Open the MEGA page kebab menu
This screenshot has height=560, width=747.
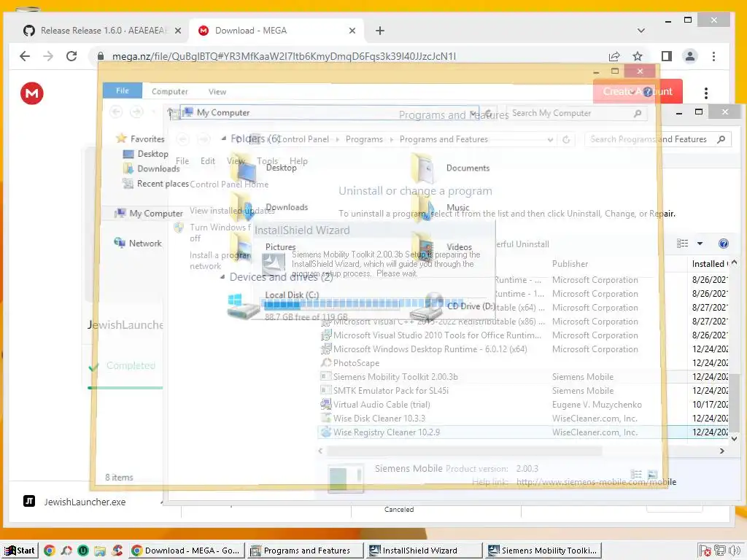706,93
